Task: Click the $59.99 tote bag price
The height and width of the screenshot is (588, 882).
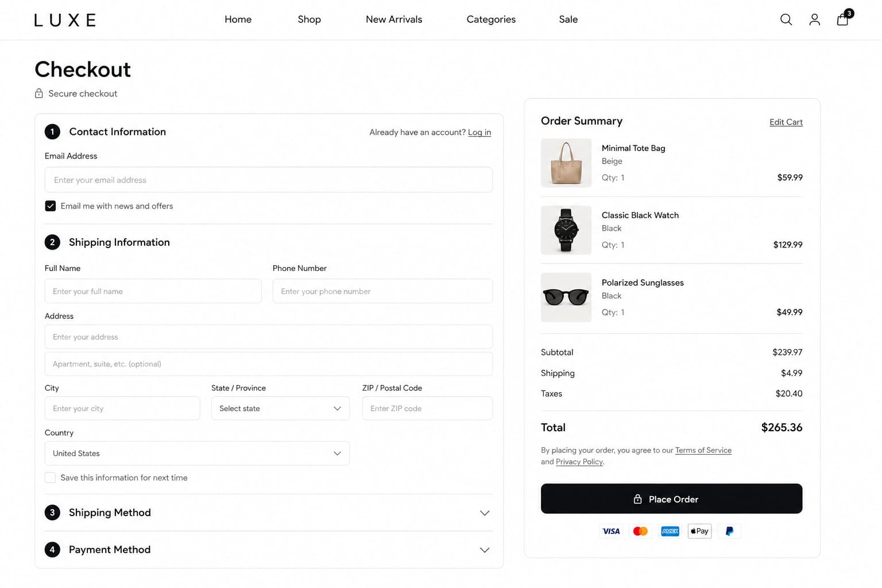Action: 790,177
